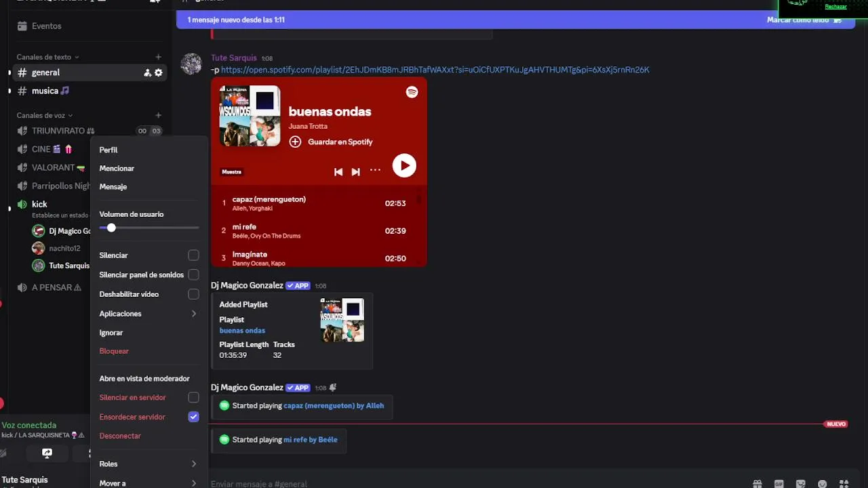Click the hash icon of musica channel

22,91
